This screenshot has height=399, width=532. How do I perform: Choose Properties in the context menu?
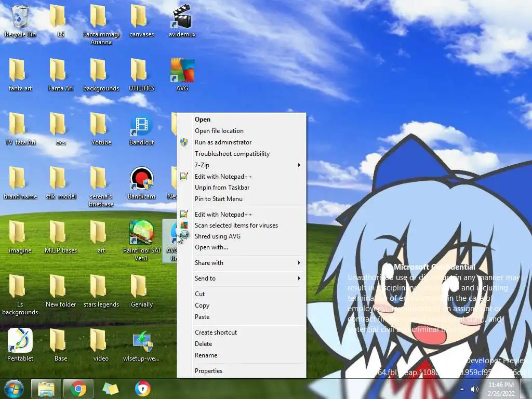[242, 371]
